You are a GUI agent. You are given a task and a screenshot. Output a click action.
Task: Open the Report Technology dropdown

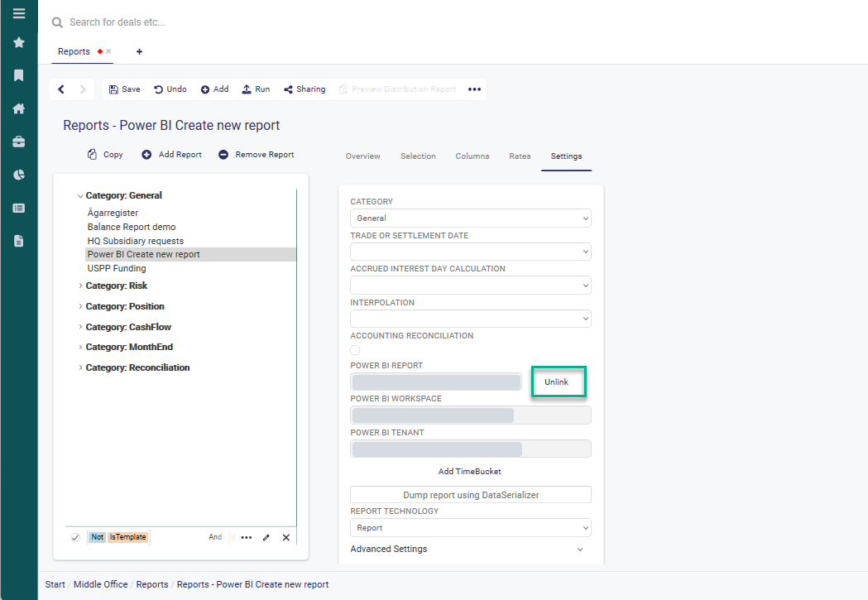(471, 528)
